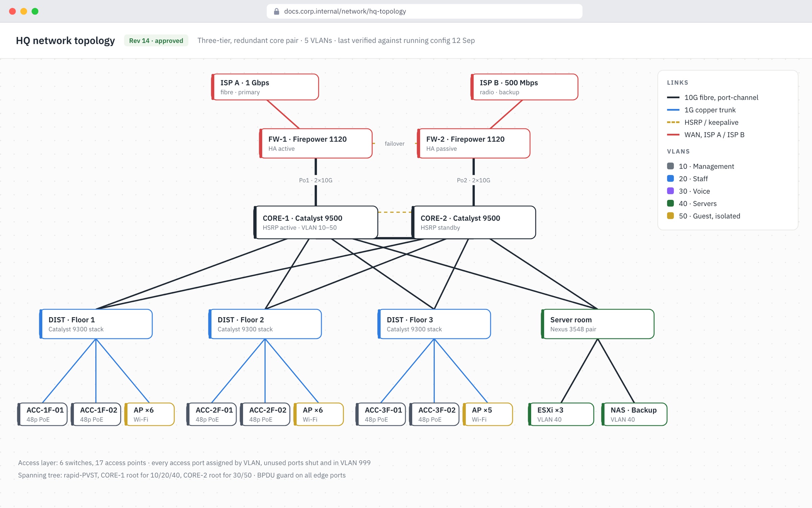The width and height of the screenshot is (812, 508).
Task: Select AP ×6 under Floor 2
Action: pyautogui.click(x=318, y=414)
